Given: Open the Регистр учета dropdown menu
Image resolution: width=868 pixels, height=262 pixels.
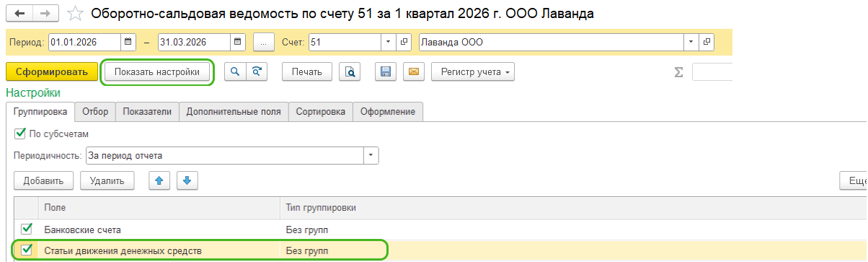Looking at the screenshot, I should 473,71.
